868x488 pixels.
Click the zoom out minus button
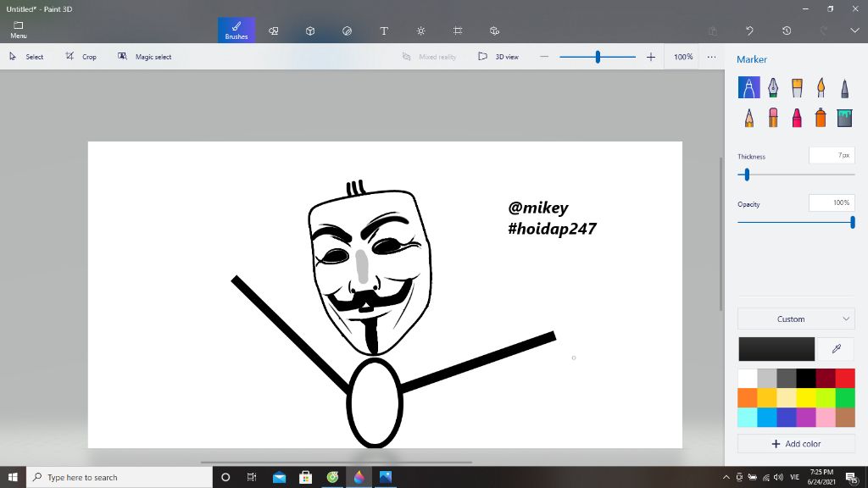(544, 57)
